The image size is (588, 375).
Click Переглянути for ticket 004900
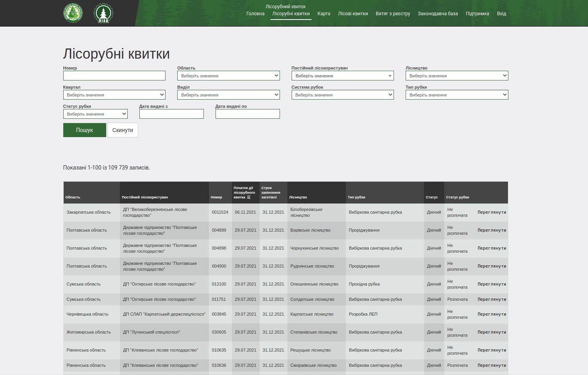coord(492,266)
